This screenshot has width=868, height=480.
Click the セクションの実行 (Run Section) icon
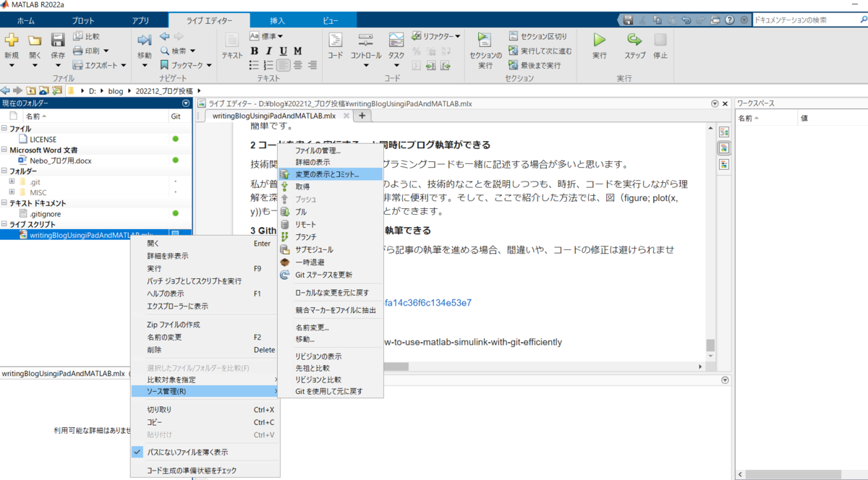pyautogui.click(x=485, y=40)
